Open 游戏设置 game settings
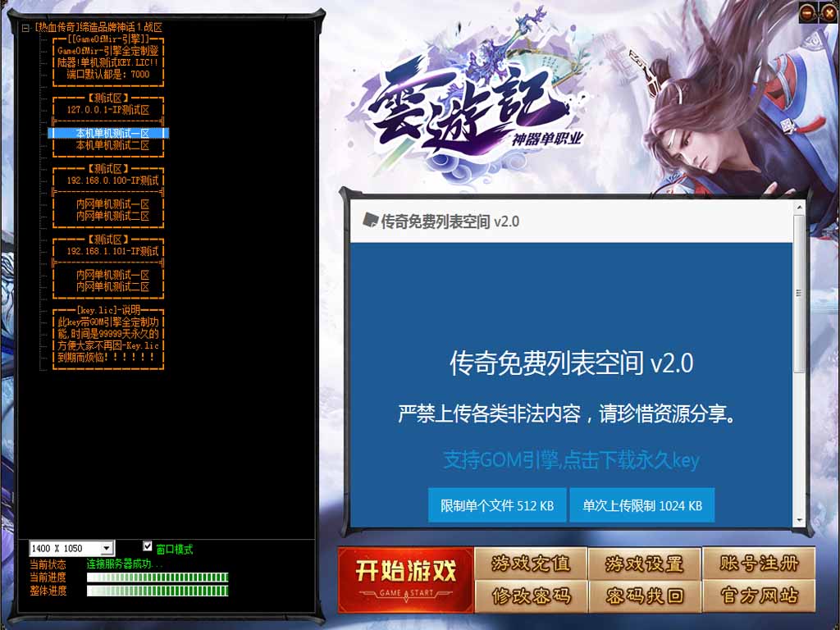Screen dimensions: 840x630 click(x=644, y=564)
